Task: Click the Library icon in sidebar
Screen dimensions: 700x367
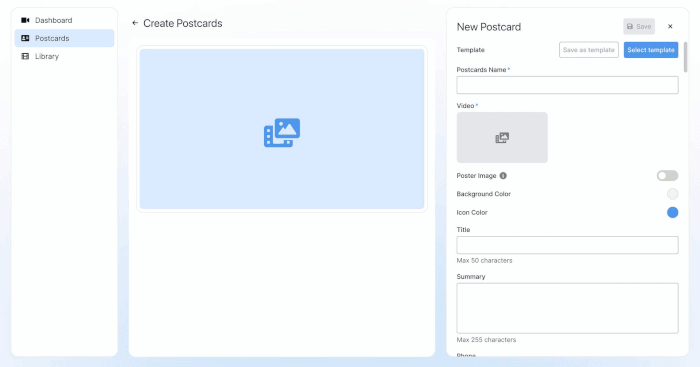Action: pos(25,56)
